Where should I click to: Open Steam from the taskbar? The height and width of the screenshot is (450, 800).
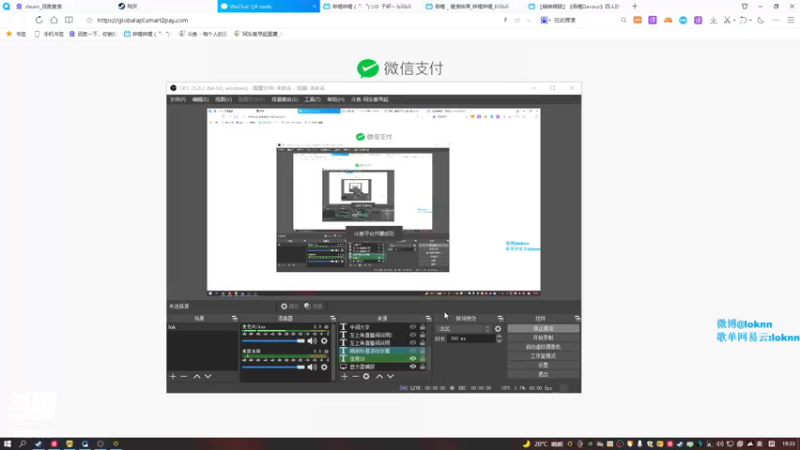(38, 444)
